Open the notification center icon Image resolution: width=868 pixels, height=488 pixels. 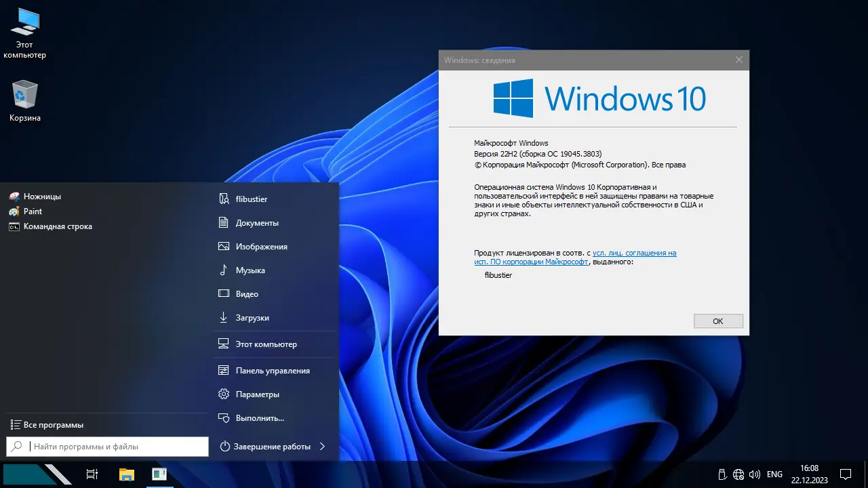pos(846,474)
